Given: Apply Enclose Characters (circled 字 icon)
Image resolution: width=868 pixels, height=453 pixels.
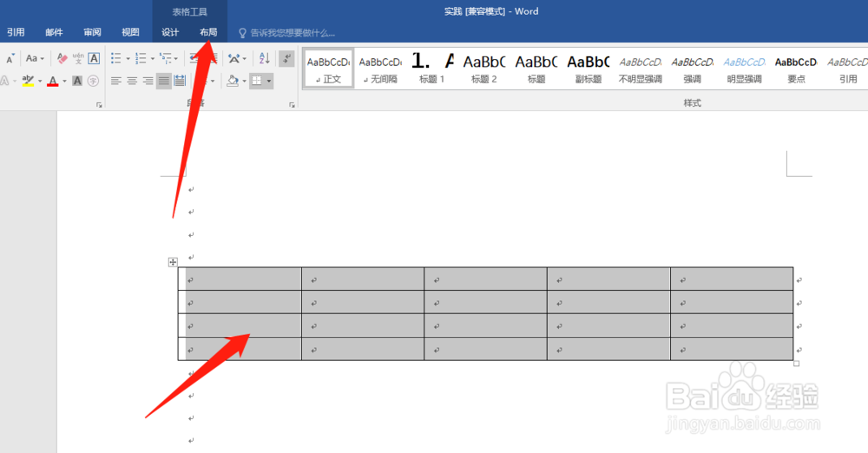Looking at the screenshot, I should tap(93, 81).
